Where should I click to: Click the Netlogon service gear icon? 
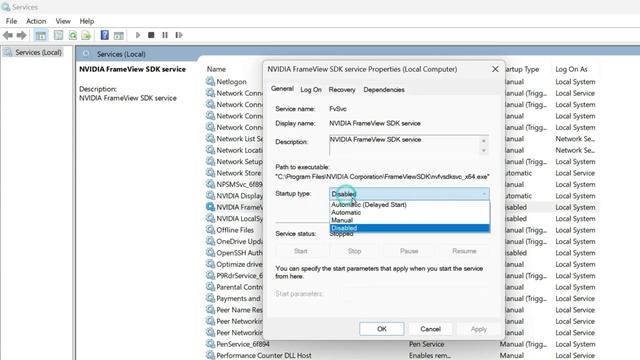click(x=211, y=81)
